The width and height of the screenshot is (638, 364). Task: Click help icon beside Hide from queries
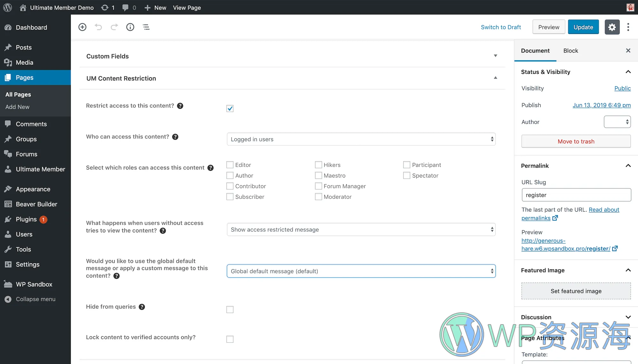click(x=142, y=307)
